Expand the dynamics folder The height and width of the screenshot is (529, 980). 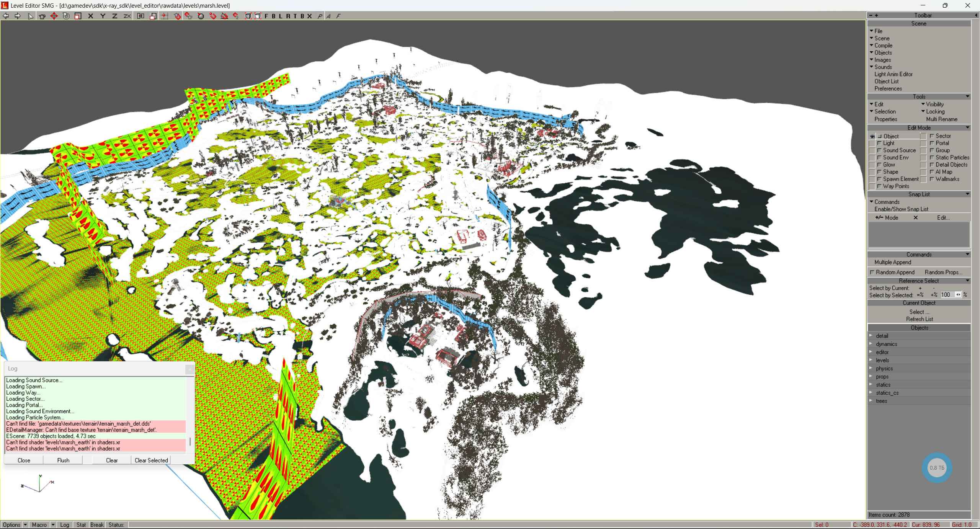[x=871, y=344]
